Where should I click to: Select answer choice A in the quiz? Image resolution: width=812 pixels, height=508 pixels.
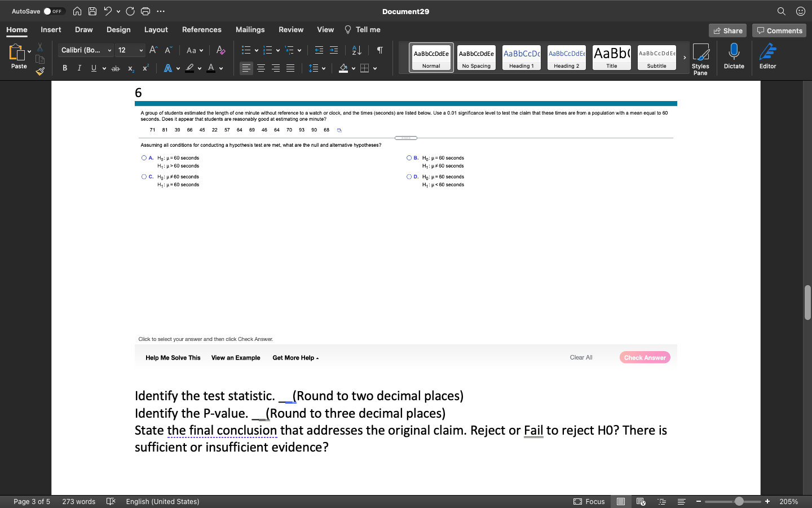144,157
